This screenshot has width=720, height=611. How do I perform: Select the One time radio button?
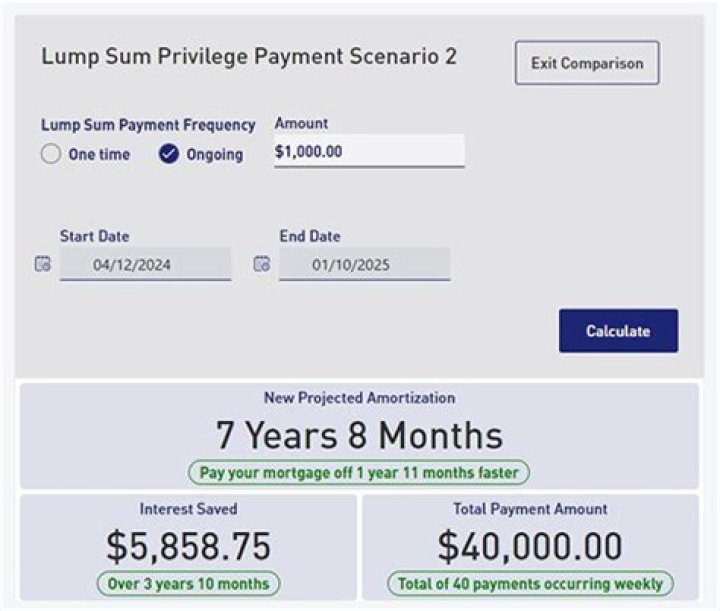[51, 155]
